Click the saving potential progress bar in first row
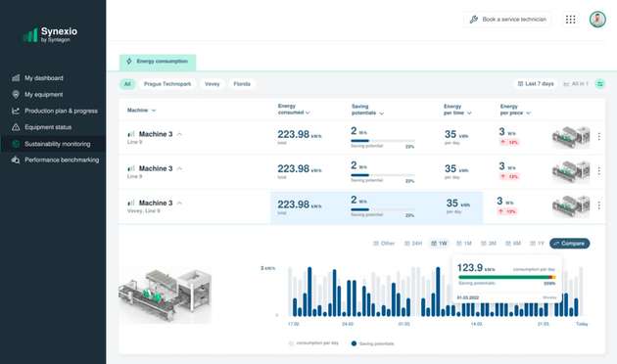The height and width of the screenshot is (364, 617). [383, 141]
